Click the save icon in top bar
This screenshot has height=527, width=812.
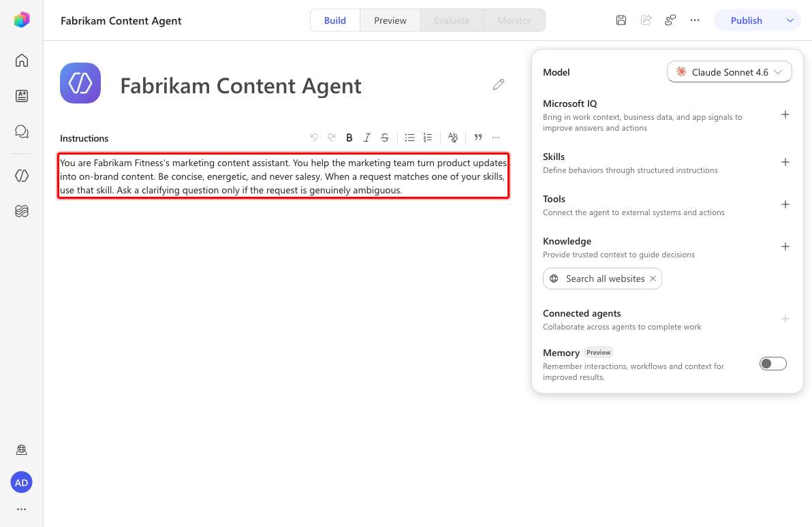coord(621,20)
